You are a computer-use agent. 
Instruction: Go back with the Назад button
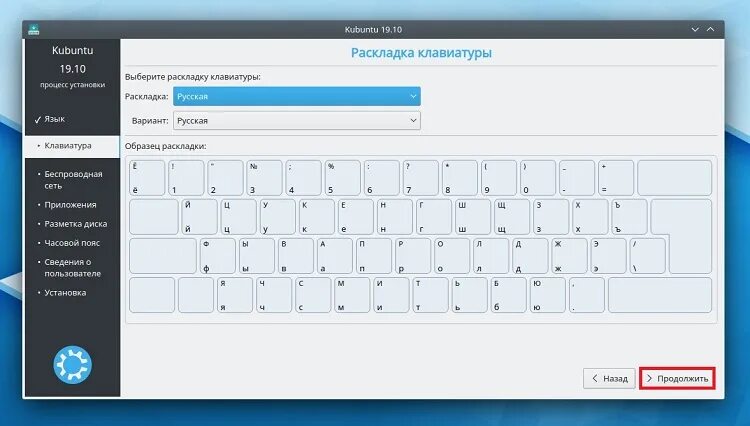[x=609, y=378]
